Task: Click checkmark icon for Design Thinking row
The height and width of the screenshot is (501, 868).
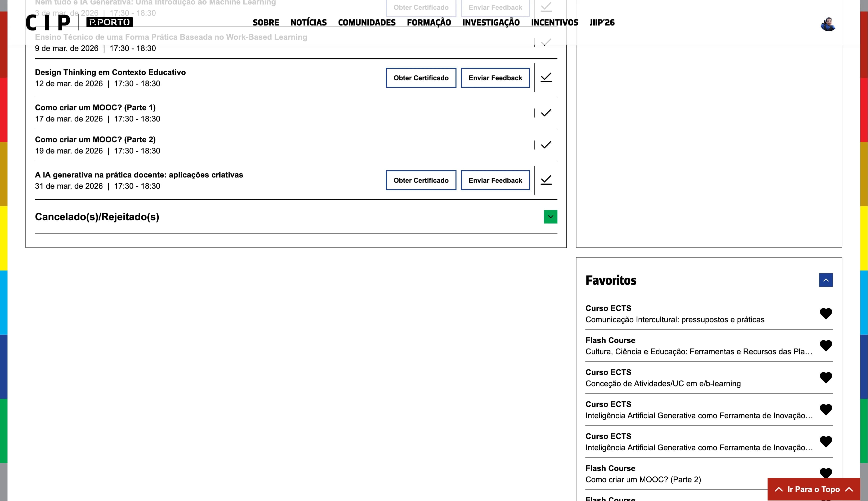Action: 546,77
